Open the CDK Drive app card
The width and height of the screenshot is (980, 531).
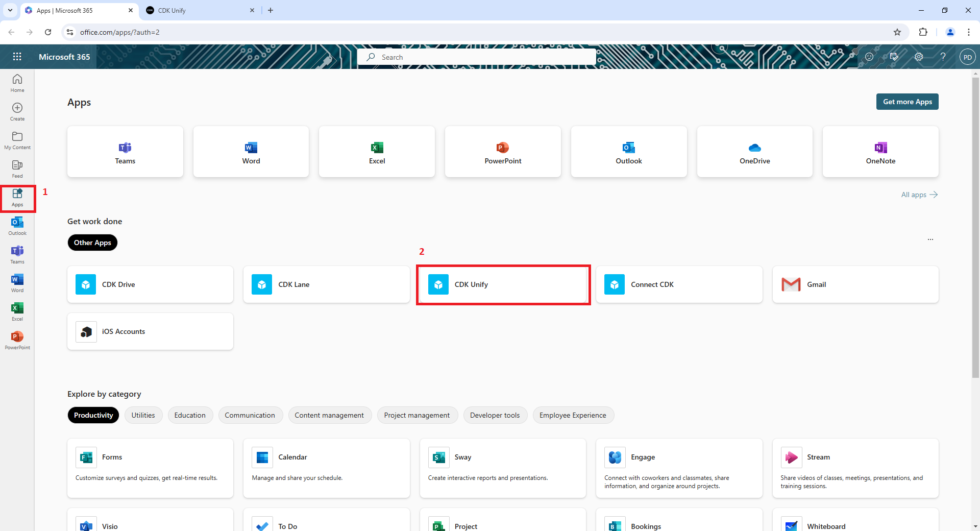150,284
